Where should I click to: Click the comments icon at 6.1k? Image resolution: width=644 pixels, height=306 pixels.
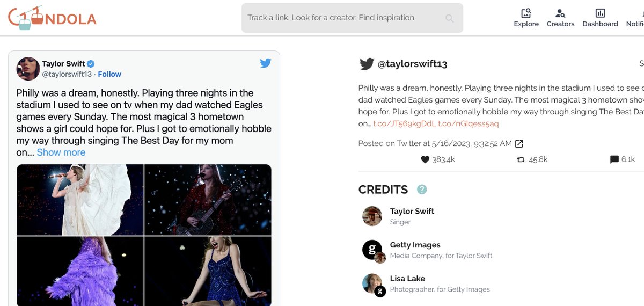(x=614, y=159)
